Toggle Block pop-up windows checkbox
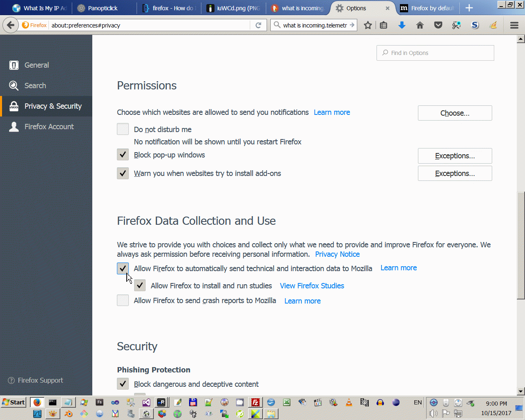The image size is (525, 420). click(123, 155)
